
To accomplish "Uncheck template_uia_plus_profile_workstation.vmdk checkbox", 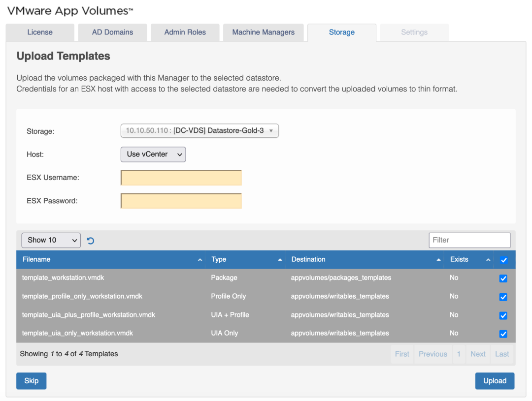I will [x=503, y=315].
